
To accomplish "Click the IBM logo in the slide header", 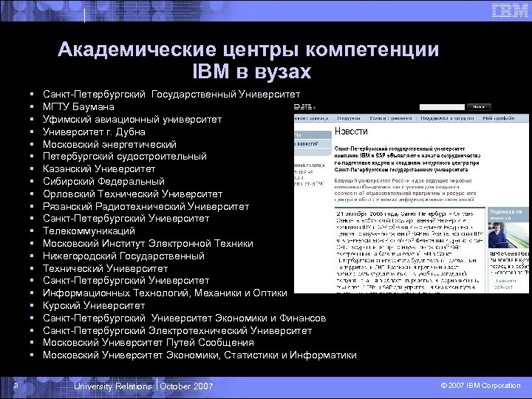I will [510, 10].
